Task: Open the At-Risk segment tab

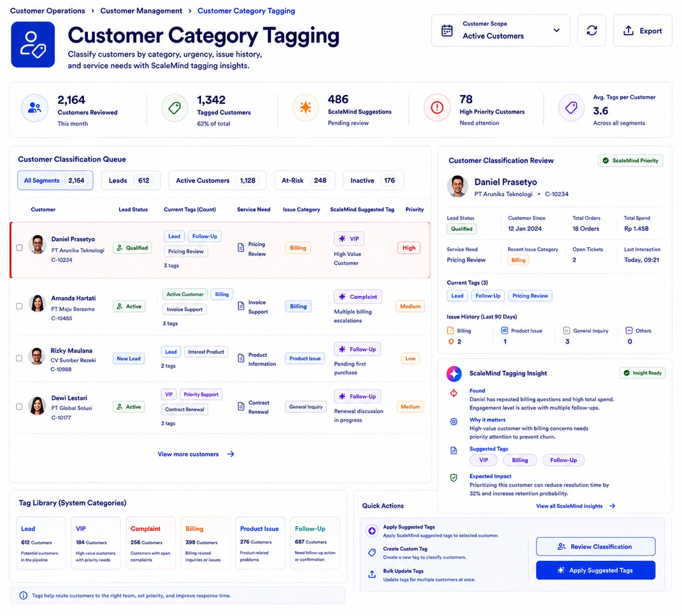Action: 305,180
